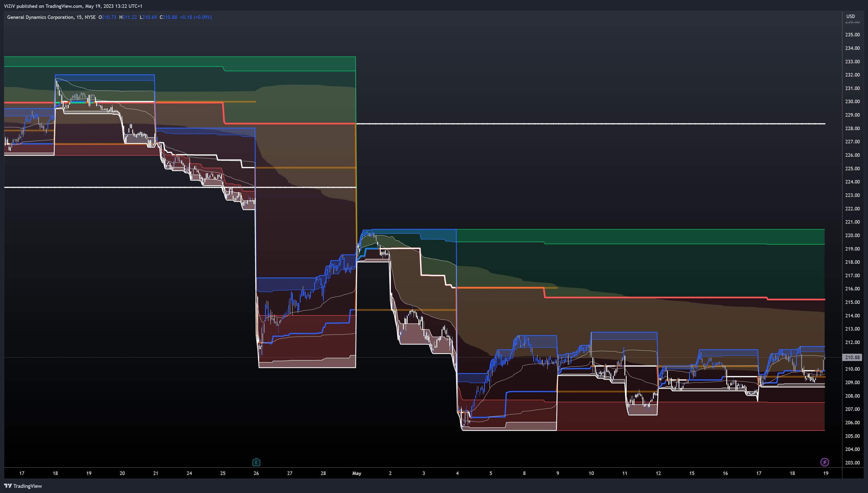
Task: Click the 224.00 price scale label
Action: (852, 182)
